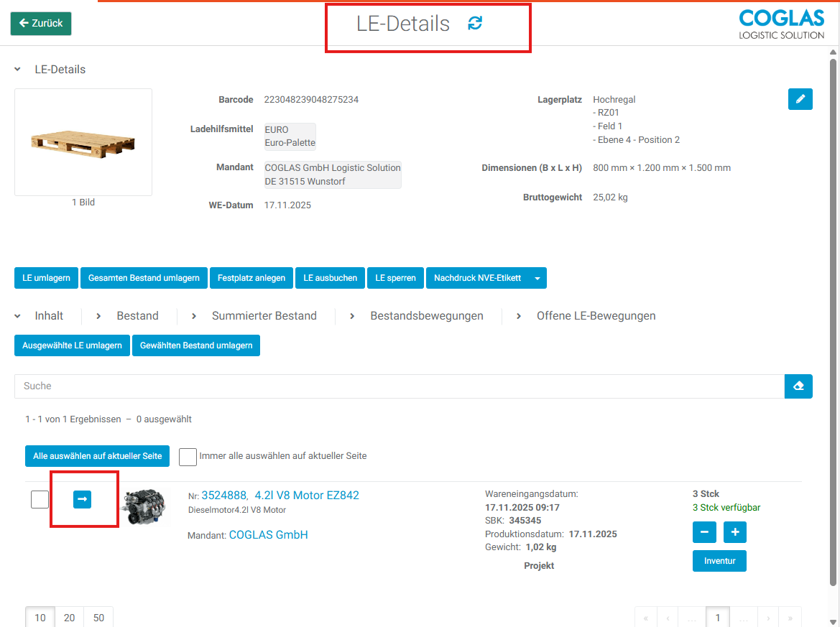
Task: Set page size to 20
Action: tap(69, 618)
